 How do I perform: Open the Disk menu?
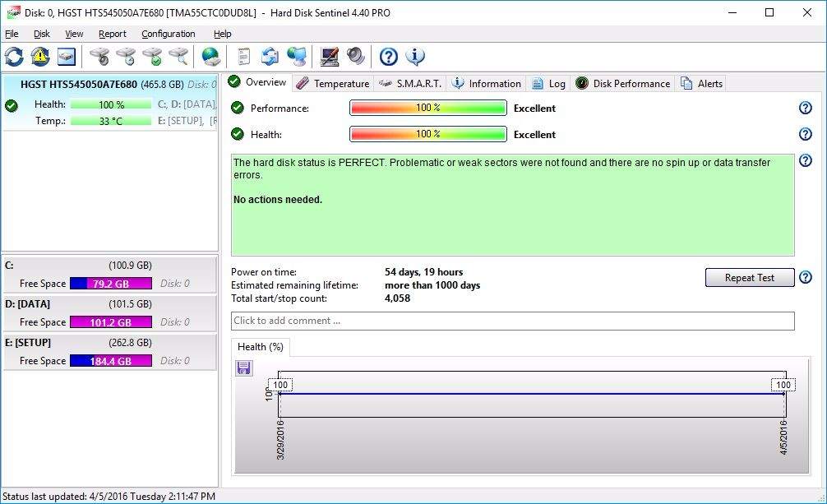coord(42,34)
